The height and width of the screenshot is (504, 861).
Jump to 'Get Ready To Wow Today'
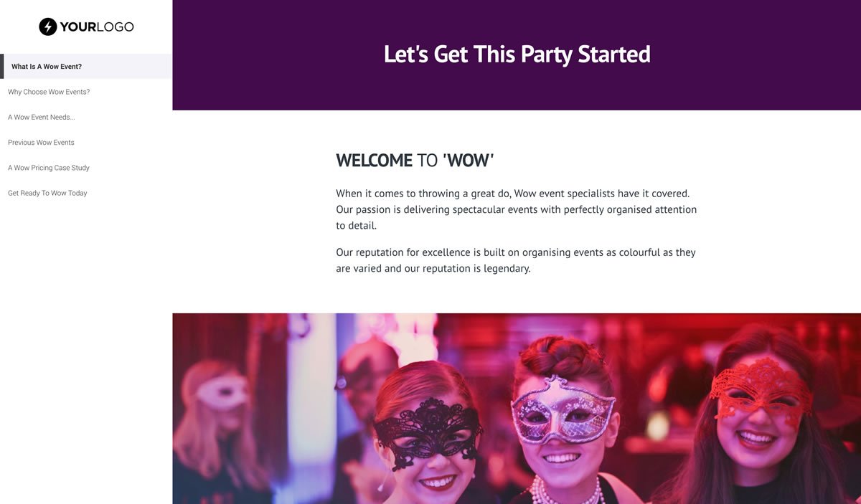47,193
